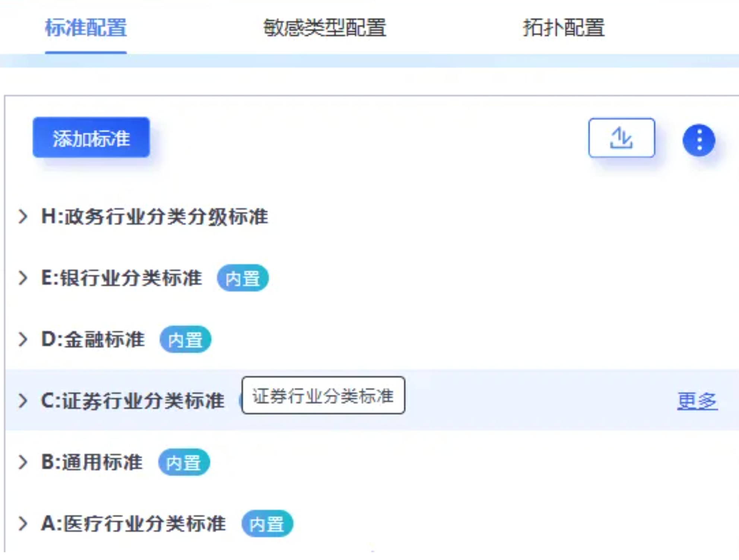739x560 pixels.
Task: Select the A:医疗行业分类标准 item text
Action: click(x=133, y=524)
